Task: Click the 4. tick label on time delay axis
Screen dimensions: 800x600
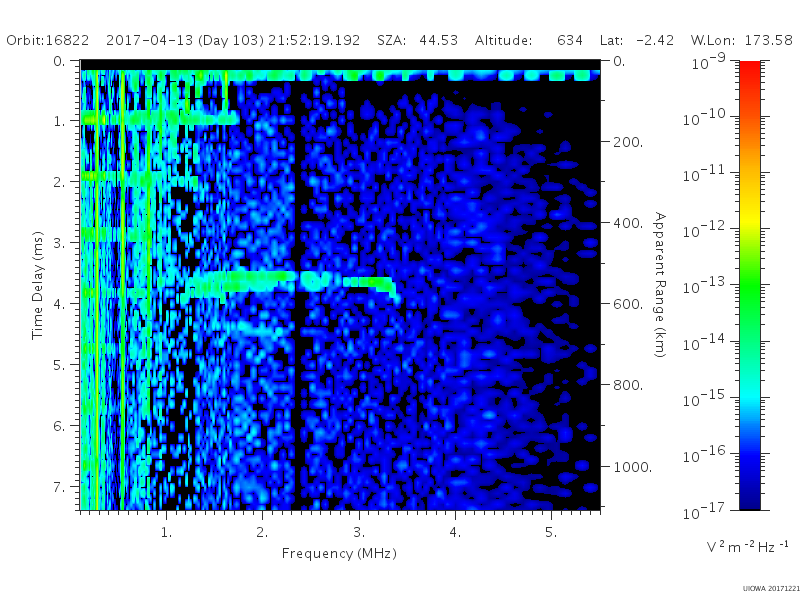Action: tap(60, 304)
